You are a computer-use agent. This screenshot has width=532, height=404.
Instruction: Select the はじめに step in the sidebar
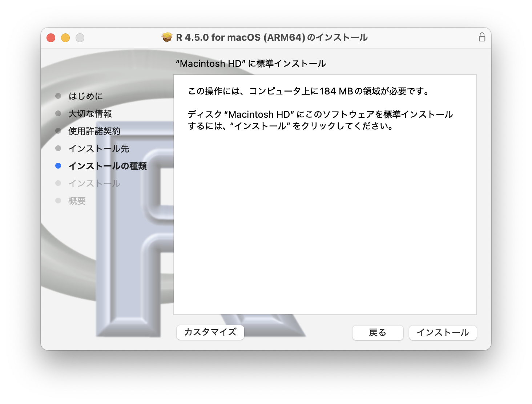pos(85,96)
